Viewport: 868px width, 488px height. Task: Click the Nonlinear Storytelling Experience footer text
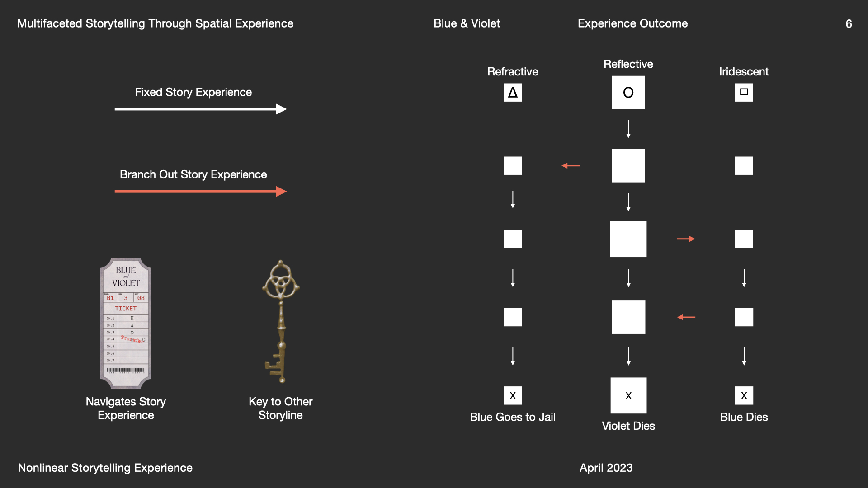(105, 468)
